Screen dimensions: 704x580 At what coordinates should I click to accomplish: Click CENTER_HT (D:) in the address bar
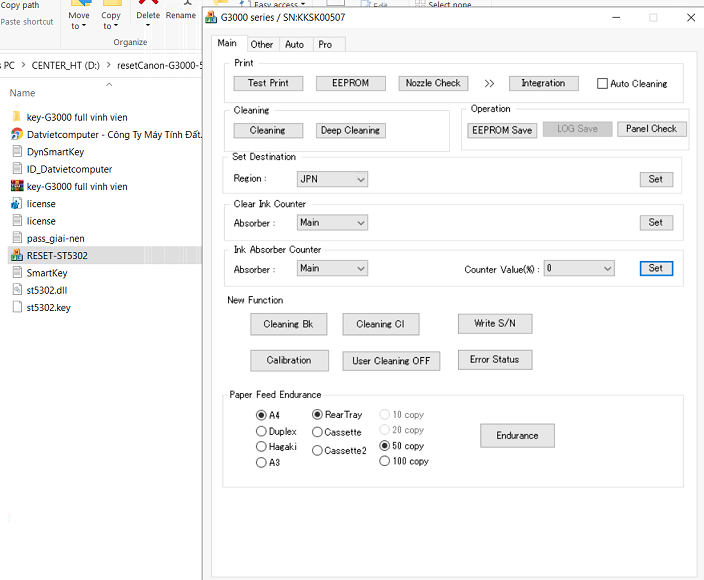point(66,66)
